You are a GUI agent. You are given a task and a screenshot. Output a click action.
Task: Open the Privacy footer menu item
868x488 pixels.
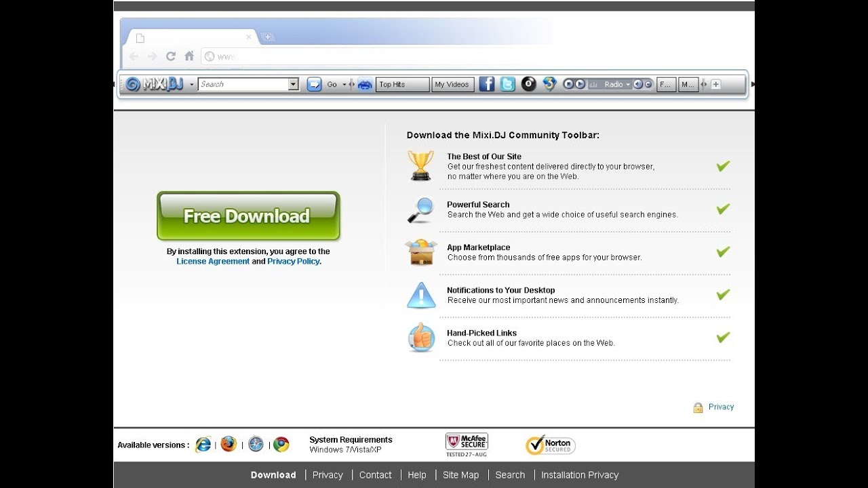point(328,475)
